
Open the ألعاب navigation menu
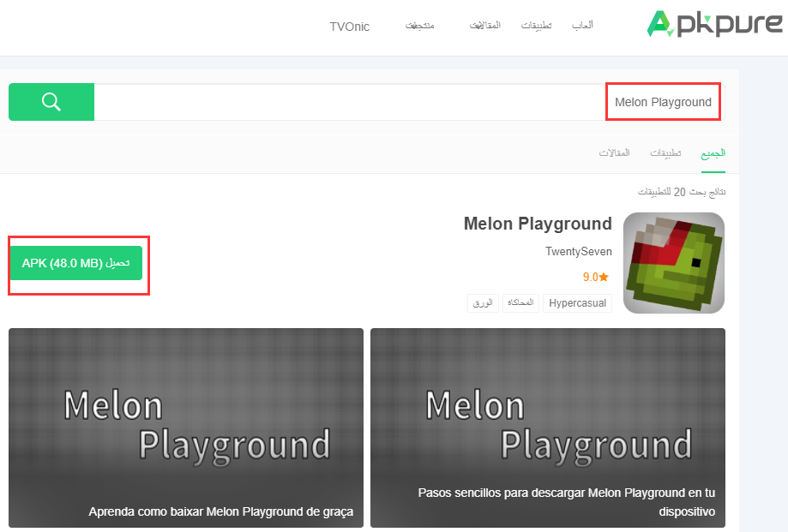pos(584,25)
